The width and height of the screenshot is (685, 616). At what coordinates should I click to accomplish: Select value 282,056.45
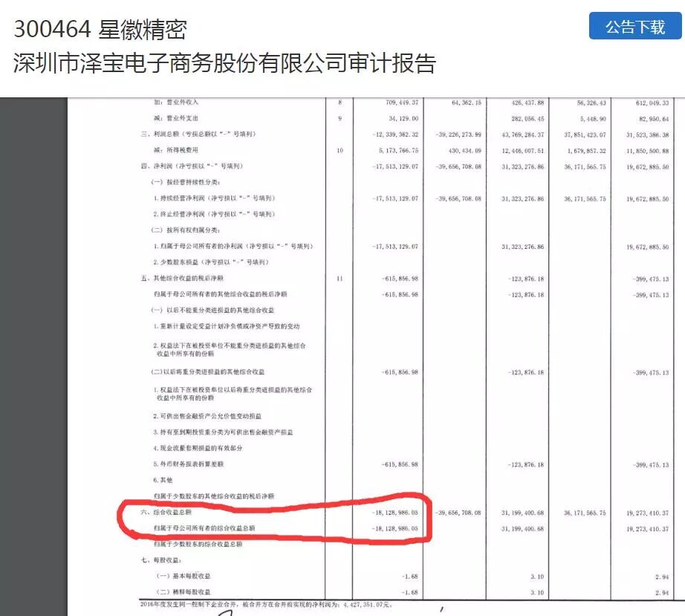pyautogui.click(x=527, y=119)
